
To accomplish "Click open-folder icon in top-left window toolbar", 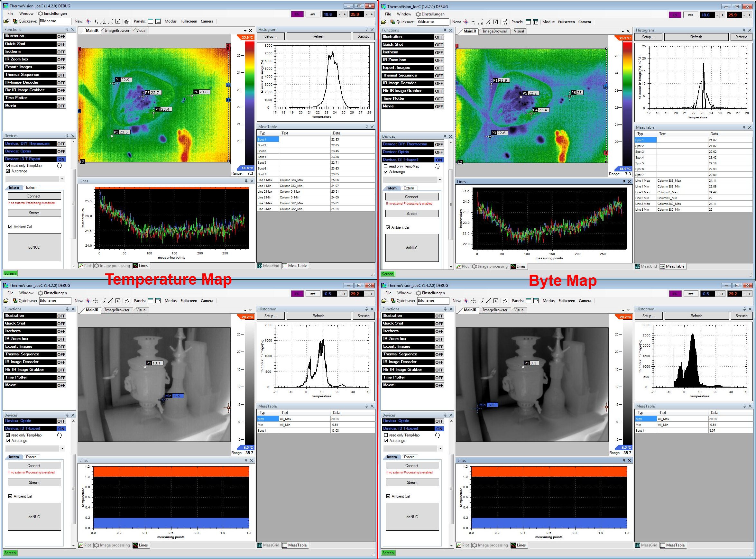I will coord(6,21).
